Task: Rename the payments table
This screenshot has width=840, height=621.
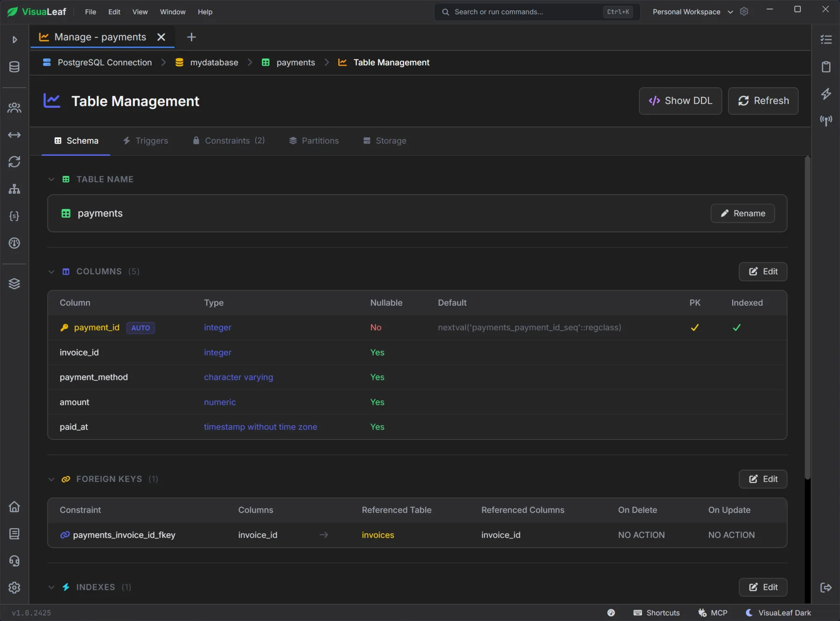Action: click(742, 213)
